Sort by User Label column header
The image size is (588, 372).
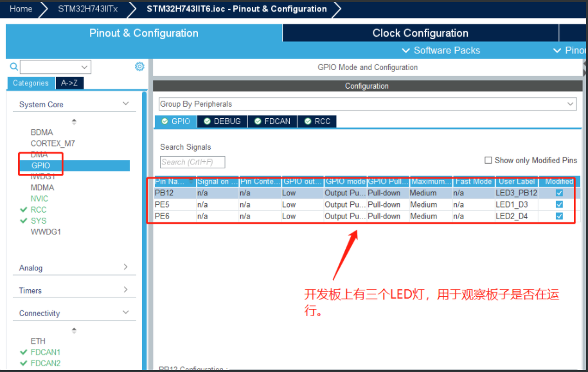tap(517, 181)
